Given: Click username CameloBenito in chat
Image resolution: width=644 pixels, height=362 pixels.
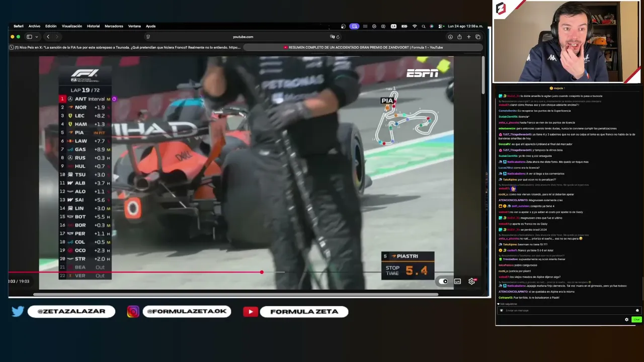Looking at the screenshot, I should point(507,111).
